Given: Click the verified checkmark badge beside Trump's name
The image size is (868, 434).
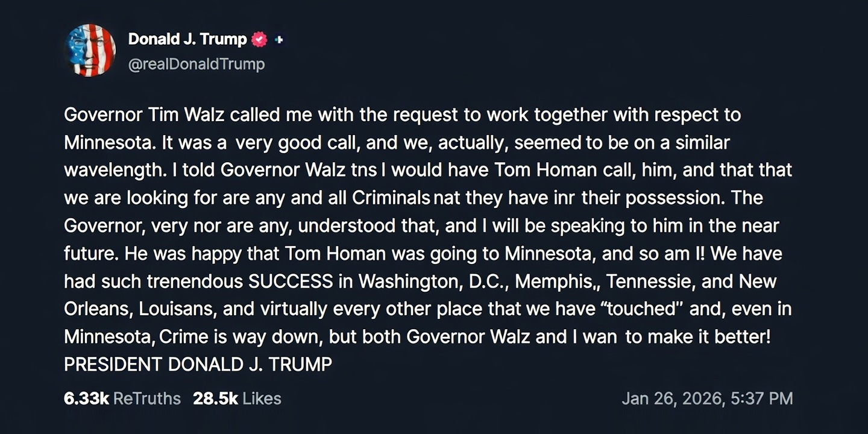Looking at the screenshot, I should 258,39.
